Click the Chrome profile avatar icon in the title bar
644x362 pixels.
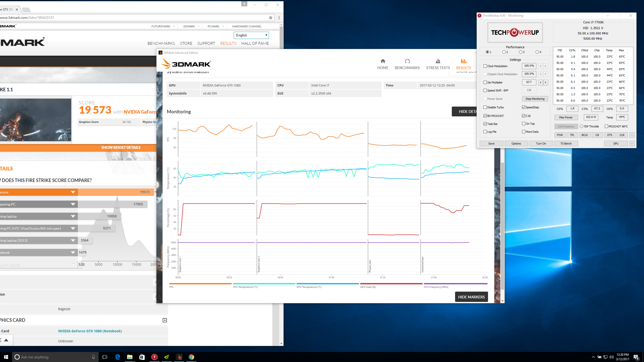tap(244, 4)
